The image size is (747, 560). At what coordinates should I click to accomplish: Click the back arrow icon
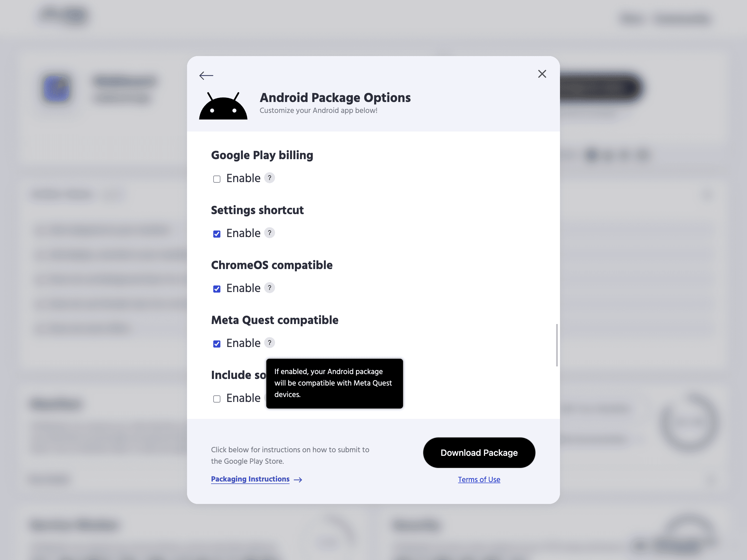click(x=206, y=74)
